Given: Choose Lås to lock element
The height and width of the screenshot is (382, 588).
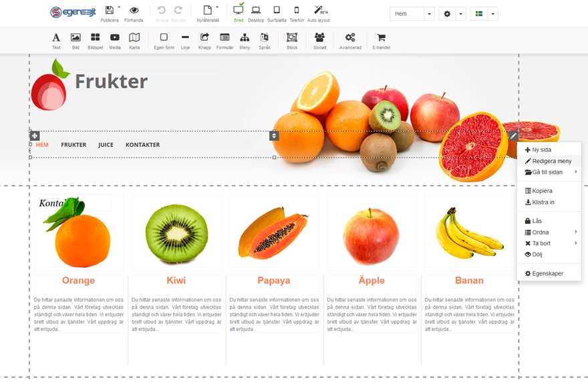Looking at the screenshot, I should coord(549,221).
